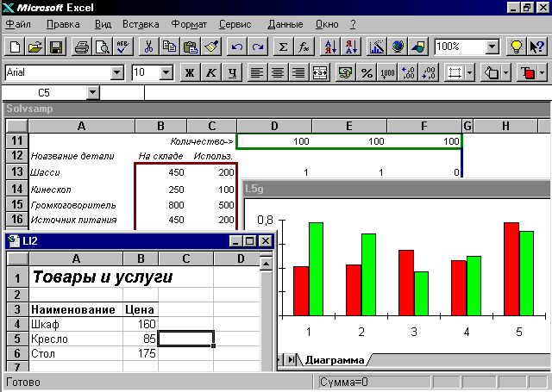The image size is (552, 392).
Task: Switch to the Диаграмма sheet tab
Action: [x=335, y=360]
